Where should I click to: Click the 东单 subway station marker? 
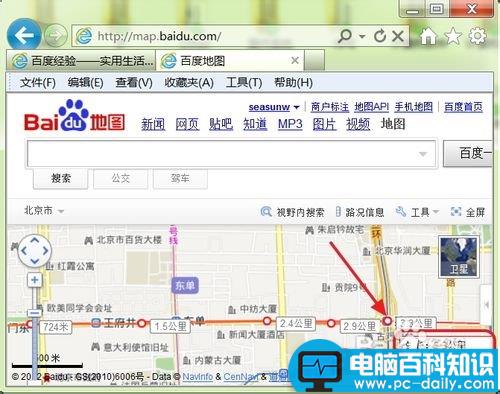point(185,285)
